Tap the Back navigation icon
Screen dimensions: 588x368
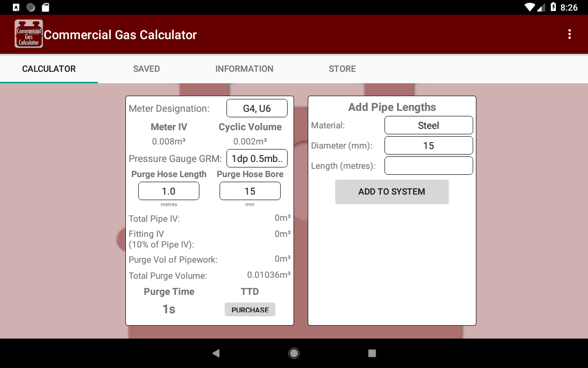point(215,353)
